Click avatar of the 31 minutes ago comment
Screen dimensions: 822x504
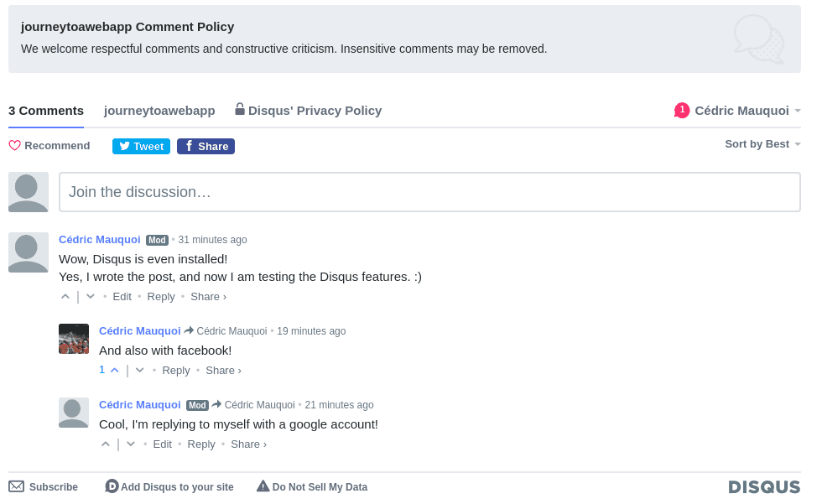point(29,252)
